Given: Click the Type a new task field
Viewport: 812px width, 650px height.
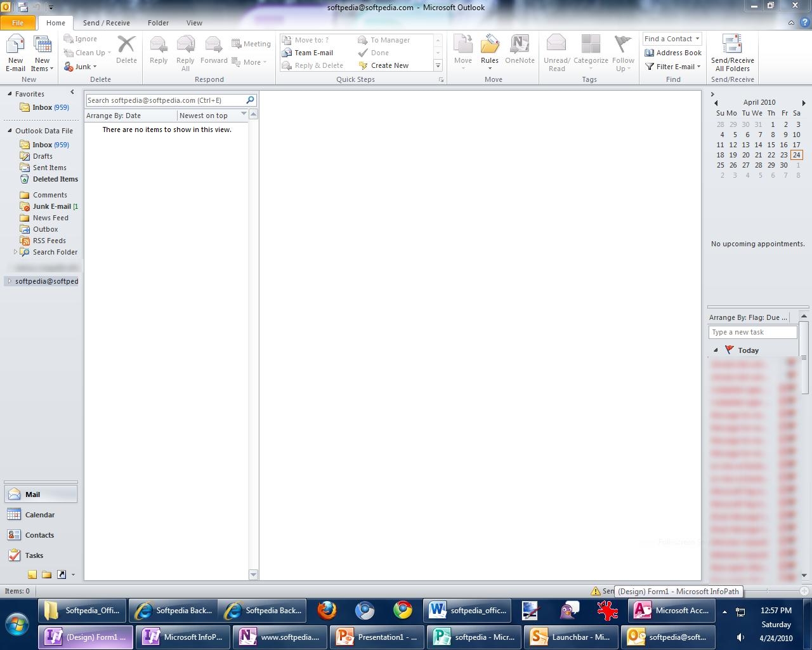Looking at the screenshot, I should coord(752,332).
